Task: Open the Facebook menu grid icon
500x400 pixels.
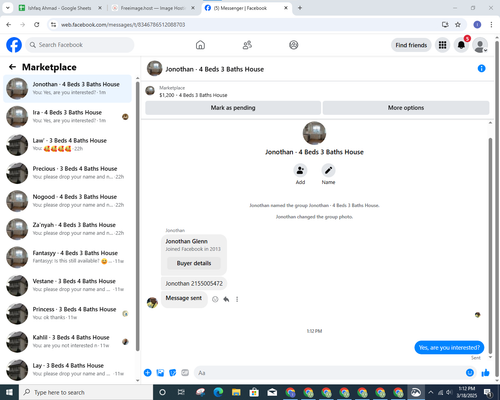Action: point(442,45)
